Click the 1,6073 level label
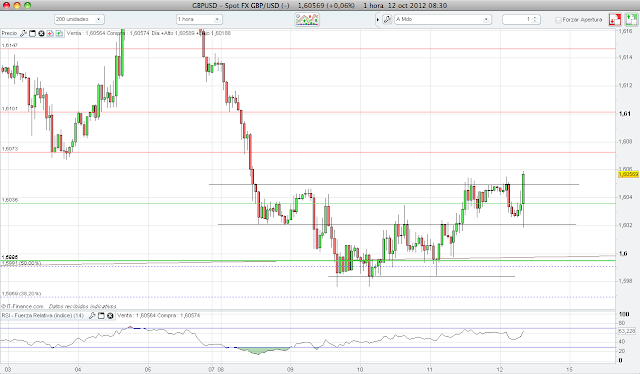This screenshot has height=374, width=640. click(10, 149)
